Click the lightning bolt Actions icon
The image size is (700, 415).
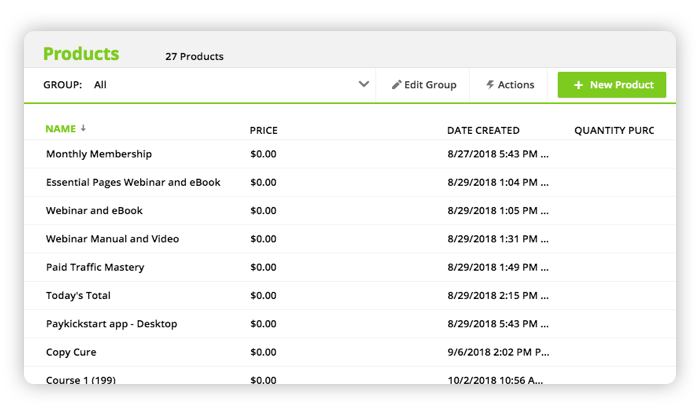tap(490, 85)
